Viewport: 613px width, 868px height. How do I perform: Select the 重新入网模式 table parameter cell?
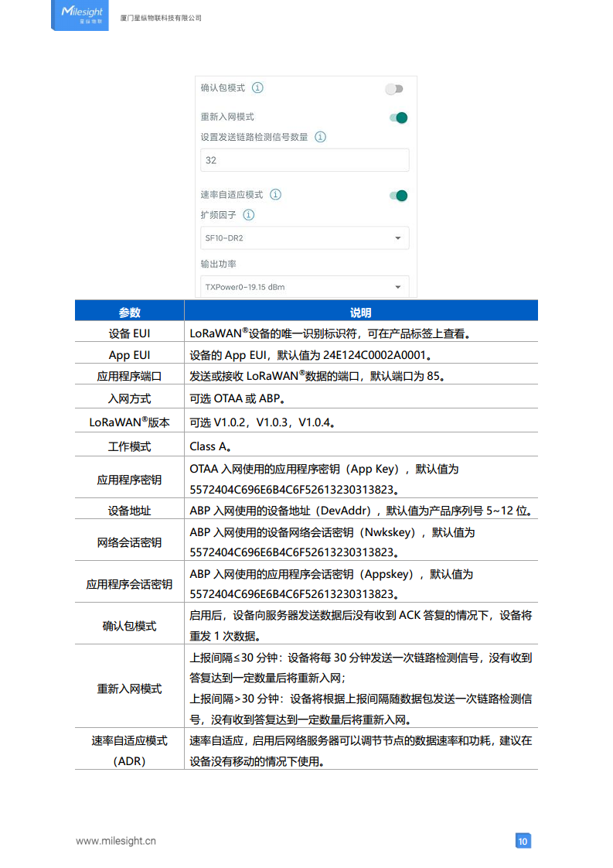tap(129, 688)
